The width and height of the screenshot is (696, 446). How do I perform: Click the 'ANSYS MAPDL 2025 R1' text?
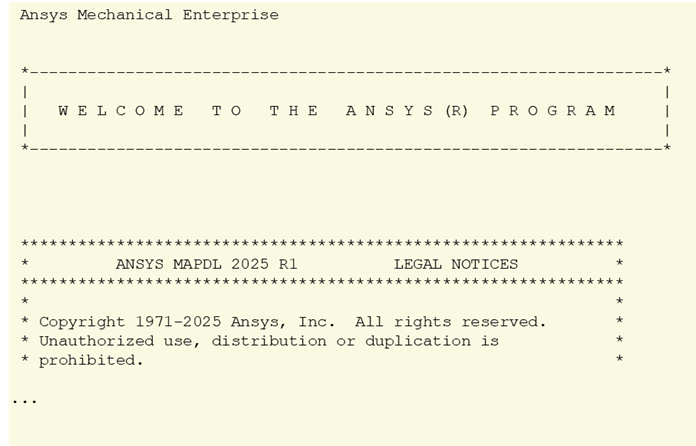(x=206, y=264)
